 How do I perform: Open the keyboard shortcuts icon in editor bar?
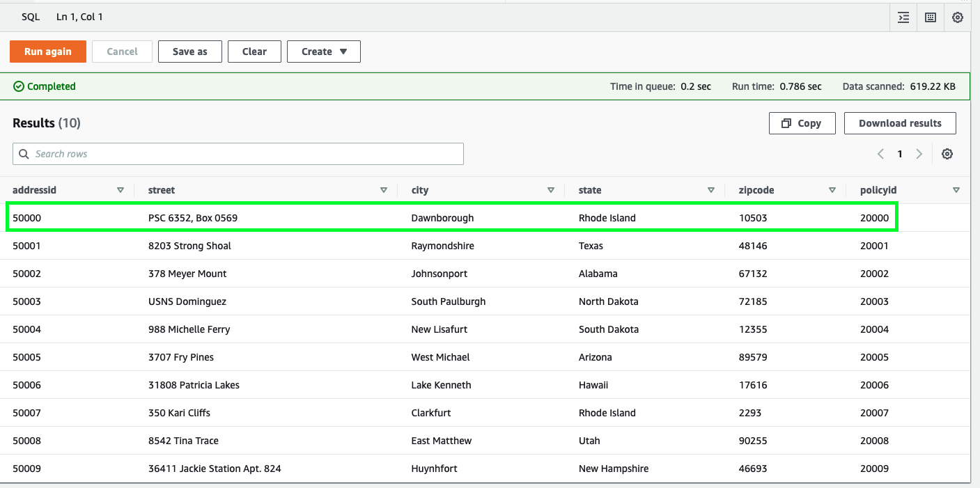931,17
